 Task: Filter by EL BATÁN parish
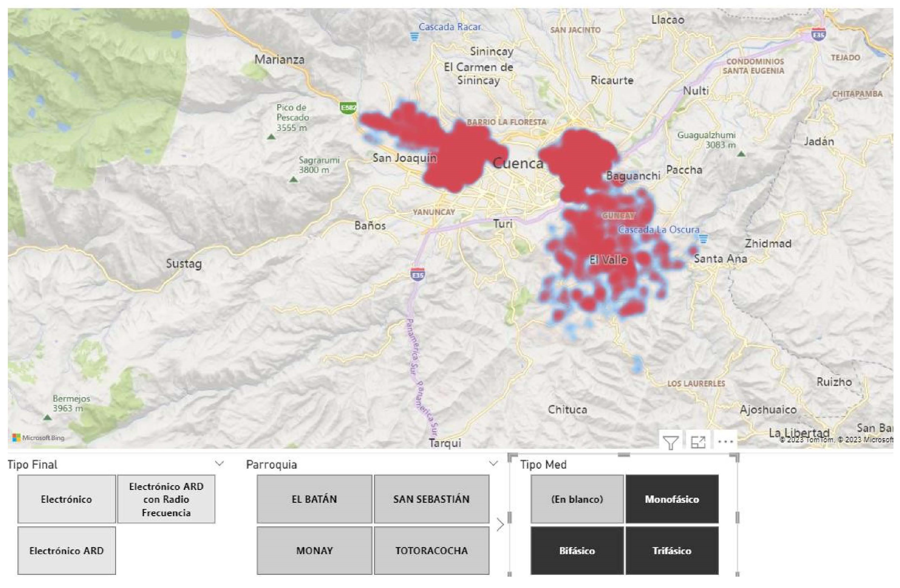click(314, 499)
